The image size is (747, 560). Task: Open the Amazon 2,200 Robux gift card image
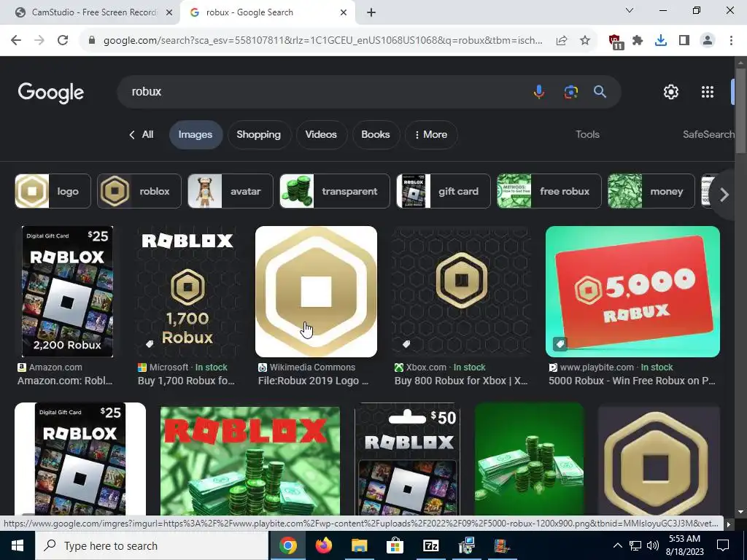[x=67, y=292]
